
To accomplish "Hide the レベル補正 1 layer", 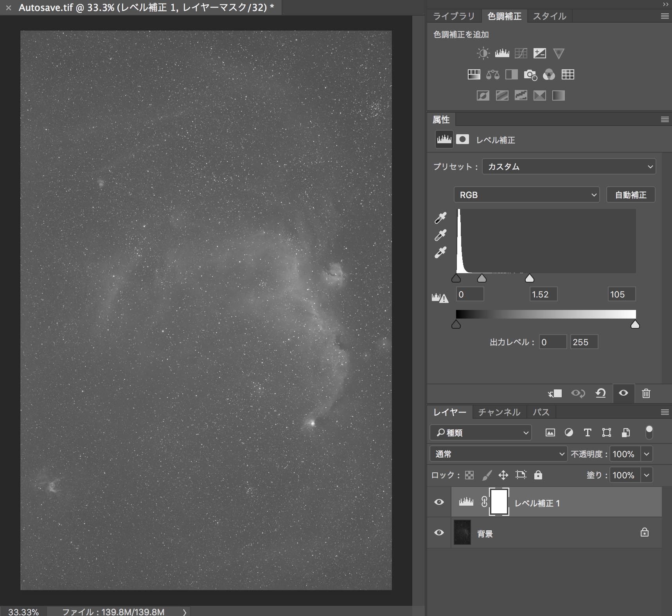I will click(x=439, y=502).
